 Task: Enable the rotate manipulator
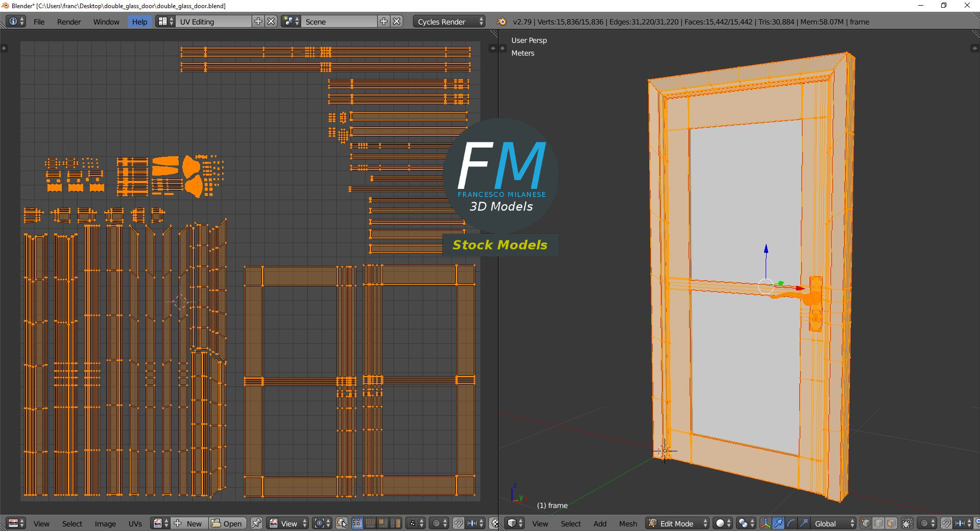pos(791,523)
